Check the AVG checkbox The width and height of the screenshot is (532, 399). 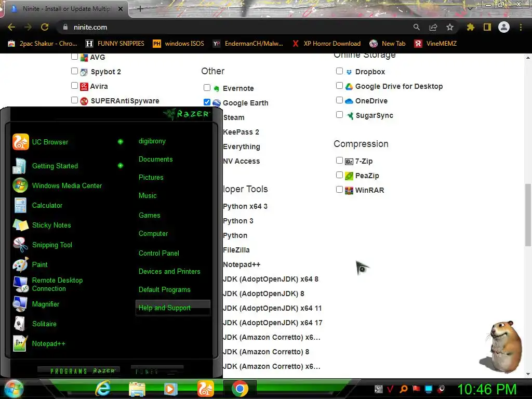pyautogui.click(x=75, y=57)
